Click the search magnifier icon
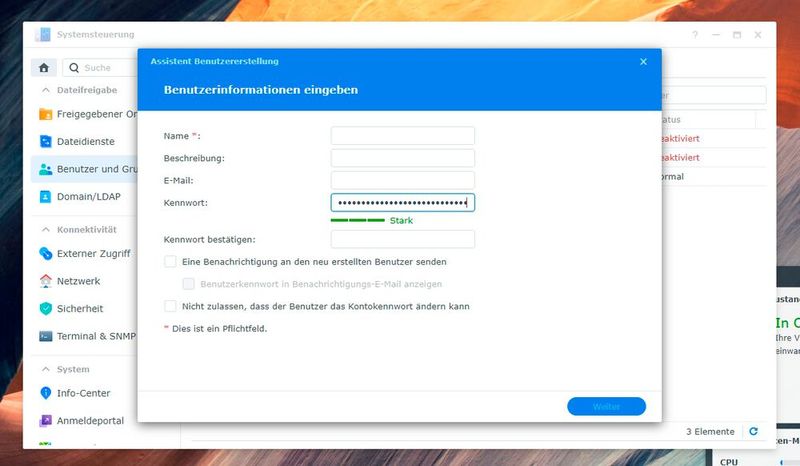Viewport: 800px width, 466px height. pyautogui.click(x=74, y=67)
